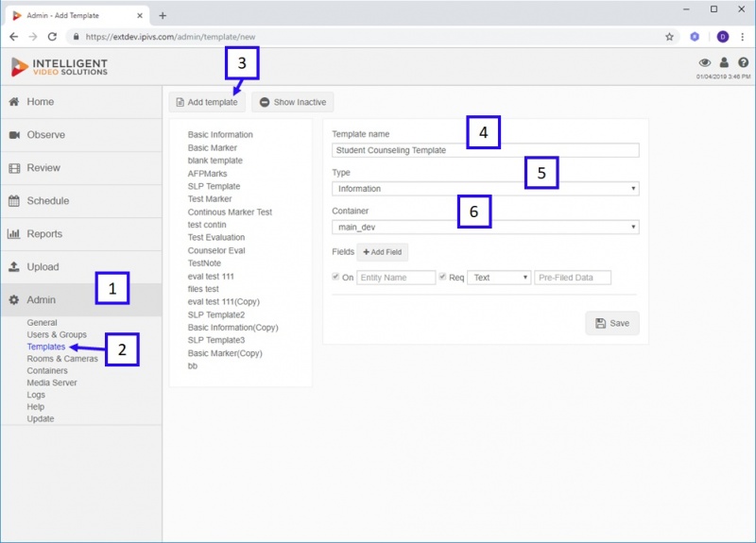Collapse the Admin menu section
This screenshot has width=756, height=543.
[81, 299]
